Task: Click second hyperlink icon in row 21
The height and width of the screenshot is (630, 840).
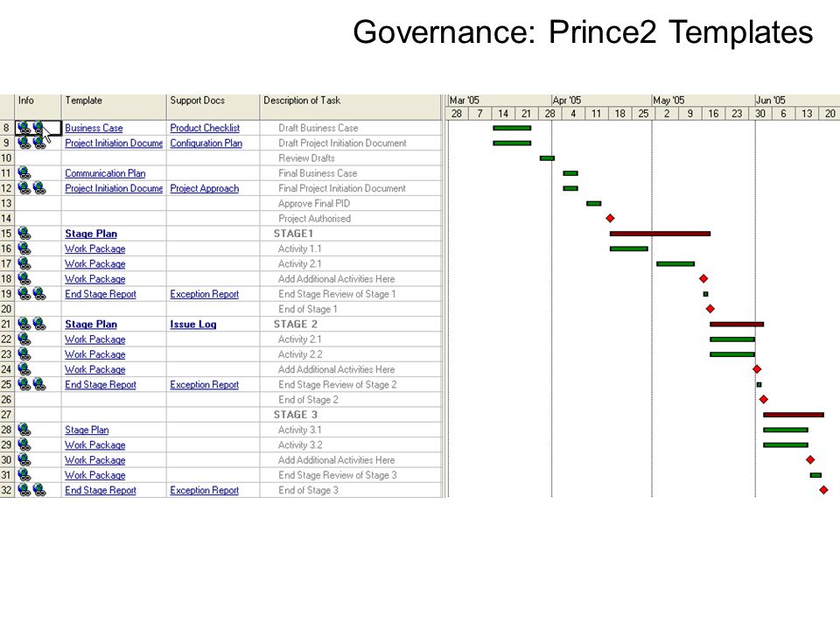Action: 39,324
